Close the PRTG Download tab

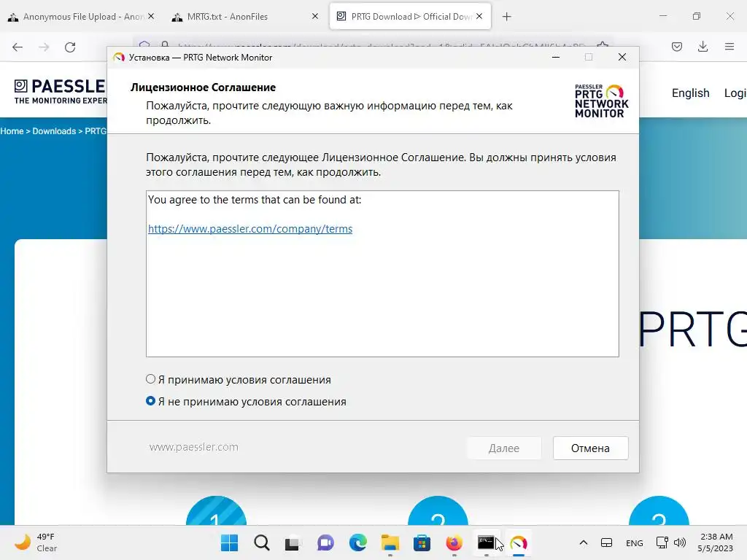point(479,16)
